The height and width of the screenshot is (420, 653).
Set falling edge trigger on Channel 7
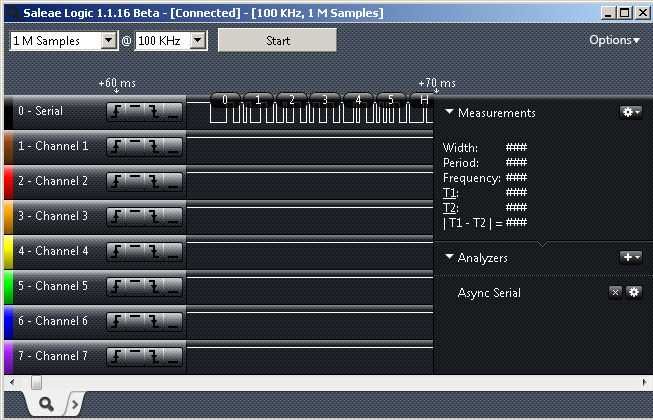click(x=155, y=356)
